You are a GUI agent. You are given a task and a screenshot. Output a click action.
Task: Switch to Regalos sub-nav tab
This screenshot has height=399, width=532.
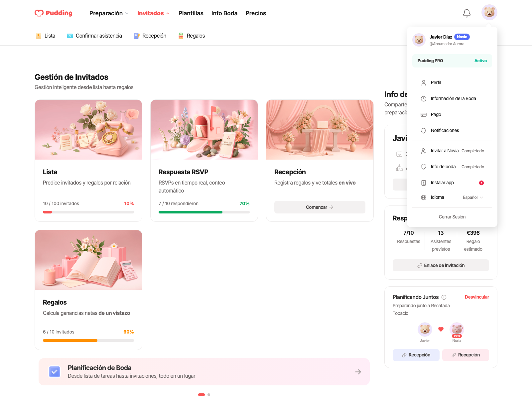tap(192, 36)
